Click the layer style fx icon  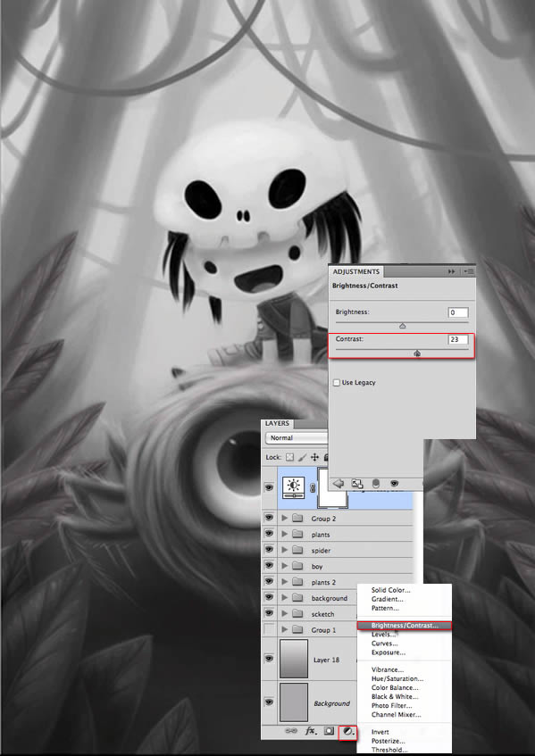tap(310, 731)
